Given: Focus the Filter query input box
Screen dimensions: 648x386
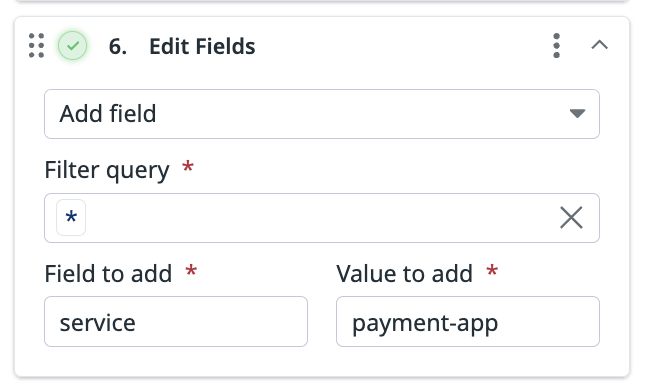Looking at the screenshot, I should [322, 218].
